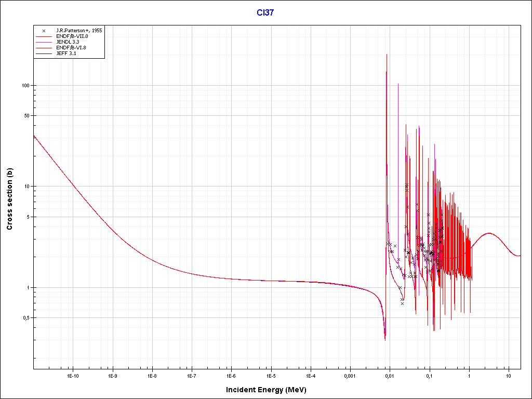
Task: Click the 50 tick label on y-axis
Action: tap(25, 116)
